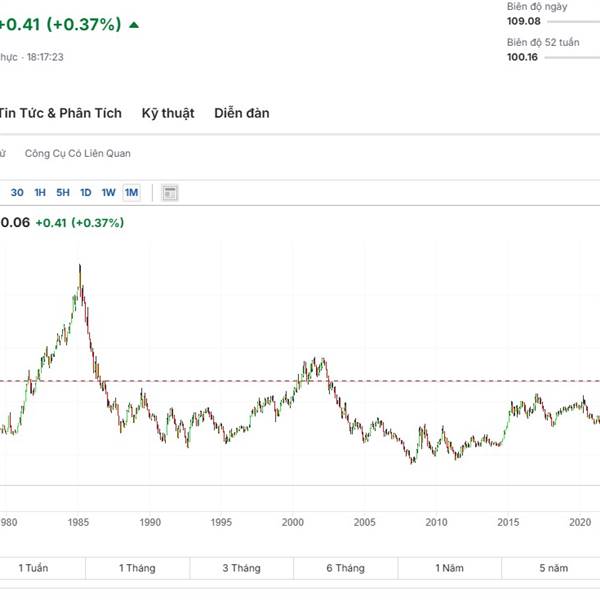Screen dimensions: 600x600
Task: Set chart interval to 30 minutes
Action: click(17, 192)
